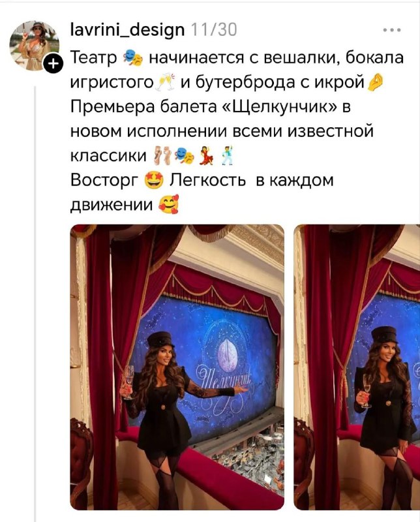
Task: Click the masks emoji beside ballet shoes
Action: pos(185,155)
